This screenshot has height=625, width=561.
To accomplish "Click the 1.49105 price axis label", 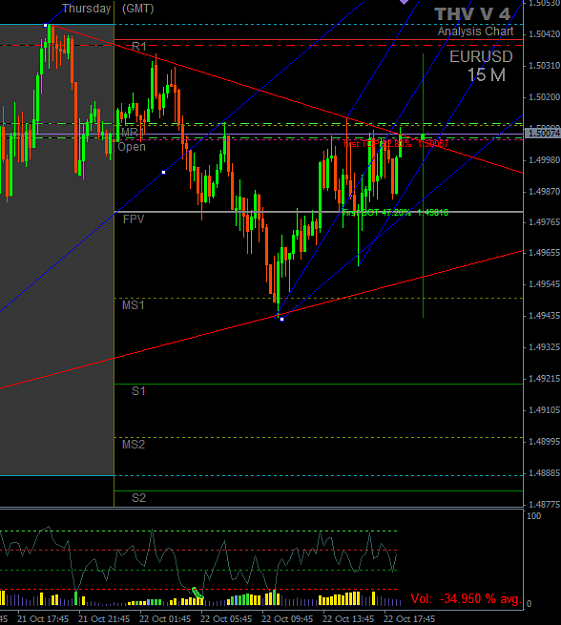I will 544,410.
